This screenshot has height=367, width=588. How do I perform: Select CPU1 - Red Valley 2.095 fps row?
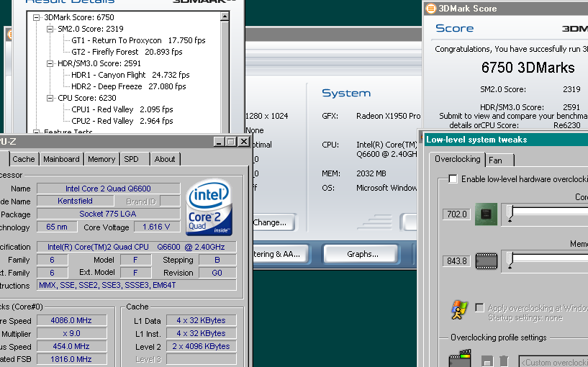click(x=122, y=109)
